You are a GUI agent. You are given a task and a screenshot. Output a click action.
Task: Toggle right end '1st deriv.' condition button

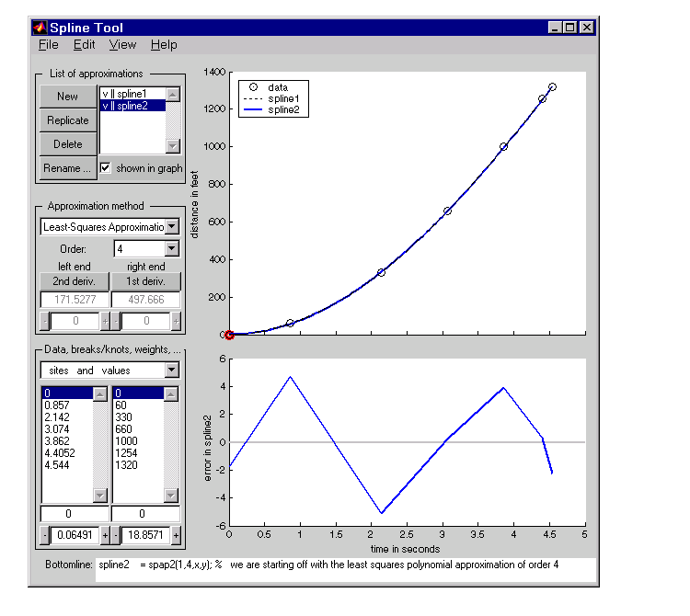pos(145,281)
